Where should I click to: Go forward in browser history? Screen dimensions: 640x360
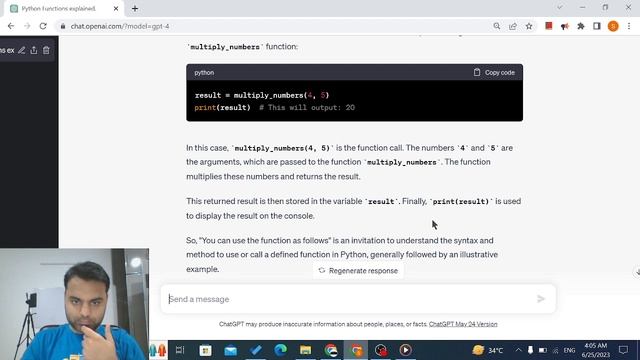pos(27,26)
